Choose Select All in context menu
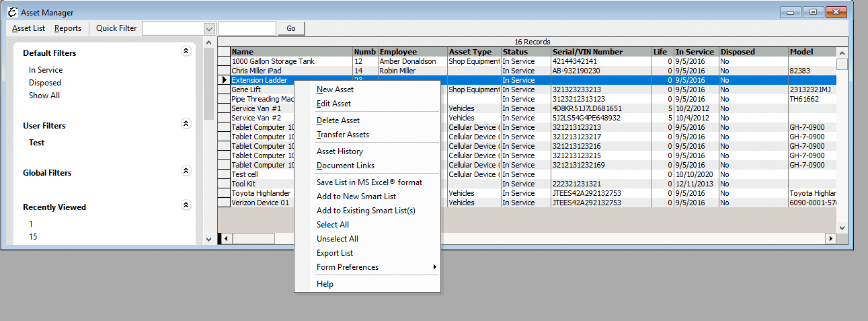 pyautogui.click(x=367, y=225)
